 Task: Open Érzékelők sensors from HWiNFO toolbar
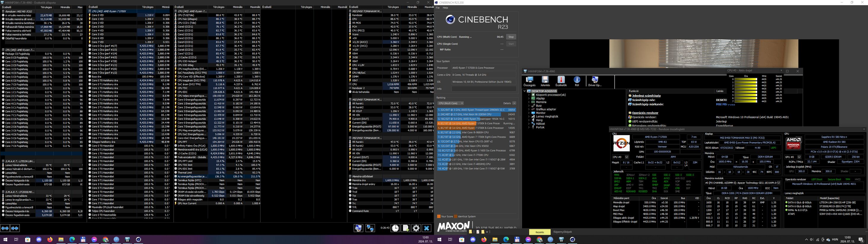click(561, 81)
